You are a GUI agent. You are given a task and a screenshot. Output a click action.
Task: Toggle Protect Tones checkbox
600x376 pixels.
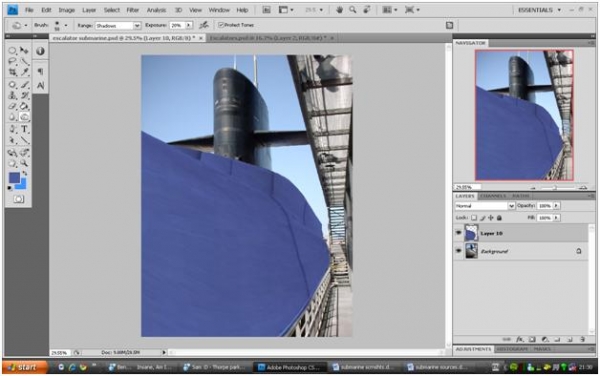221,25
